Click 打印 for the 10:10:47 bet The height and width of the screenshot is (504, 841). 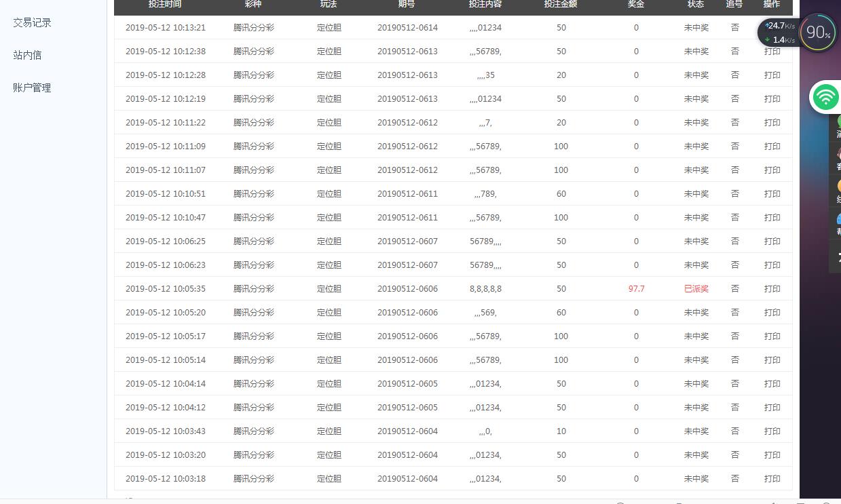pos(772,218)
